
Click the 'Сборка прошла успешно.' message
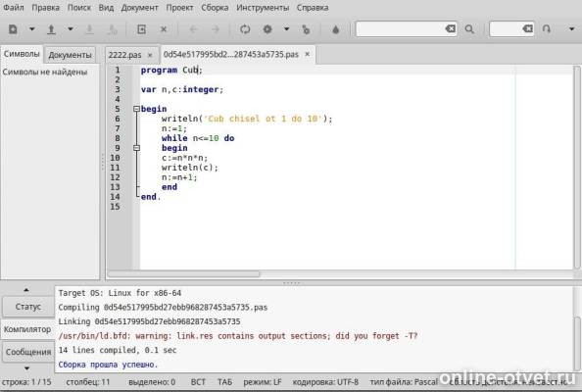pyautogui.click(x=108, y=365)
